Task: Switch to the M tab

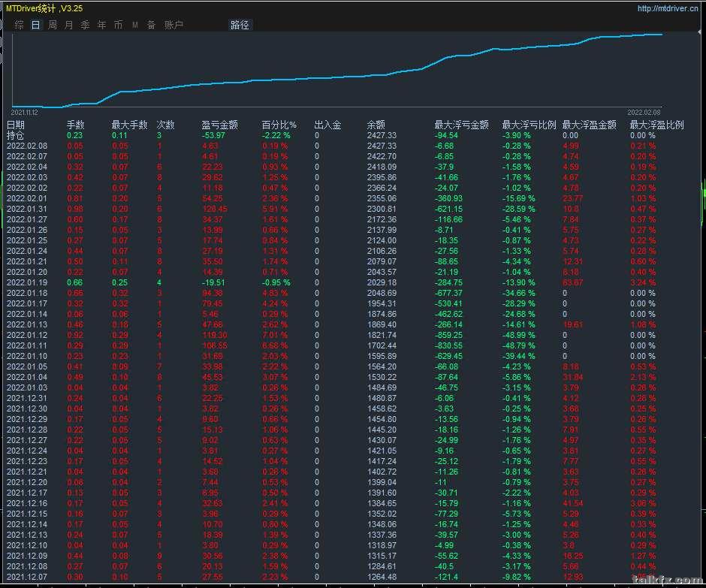Action: [x=135, y=25]
